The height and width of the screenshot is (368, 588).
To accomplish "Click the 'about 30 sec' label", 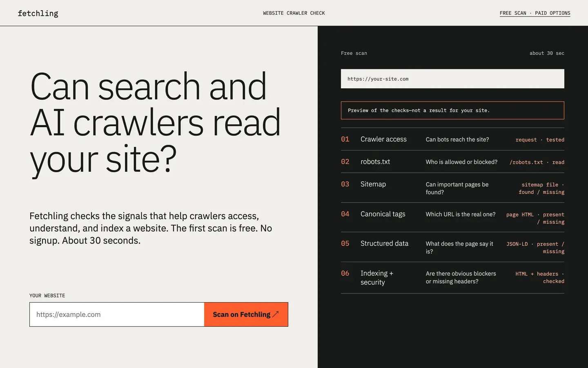I will (x=547, y=53).
